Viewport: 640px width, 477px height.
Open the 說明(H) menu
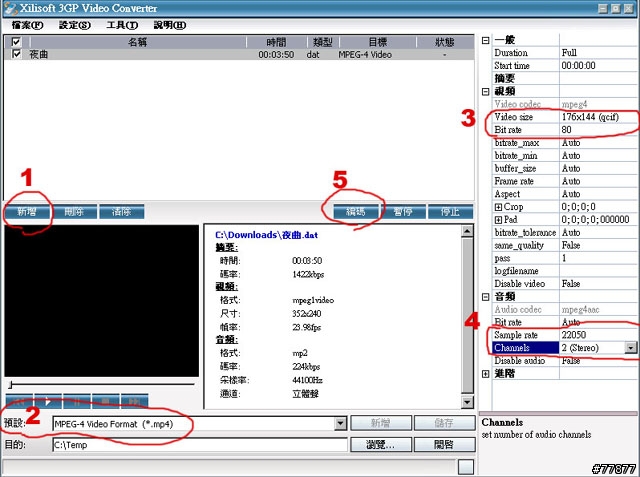click(x=170, y=25)
